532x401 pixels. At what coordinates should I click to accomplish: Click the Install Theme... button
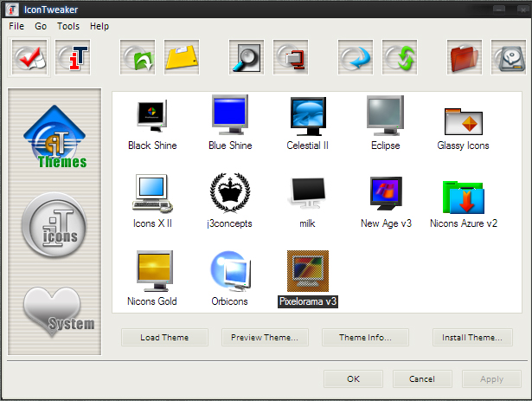pos(472,338)
